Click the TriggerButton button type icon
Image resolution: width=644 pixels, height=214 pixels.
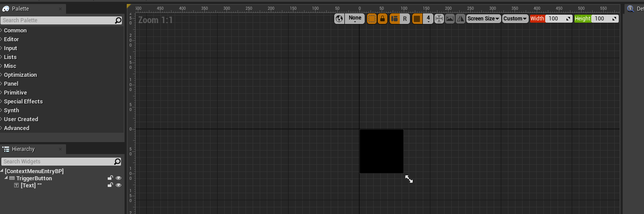(x=12, y=178)
